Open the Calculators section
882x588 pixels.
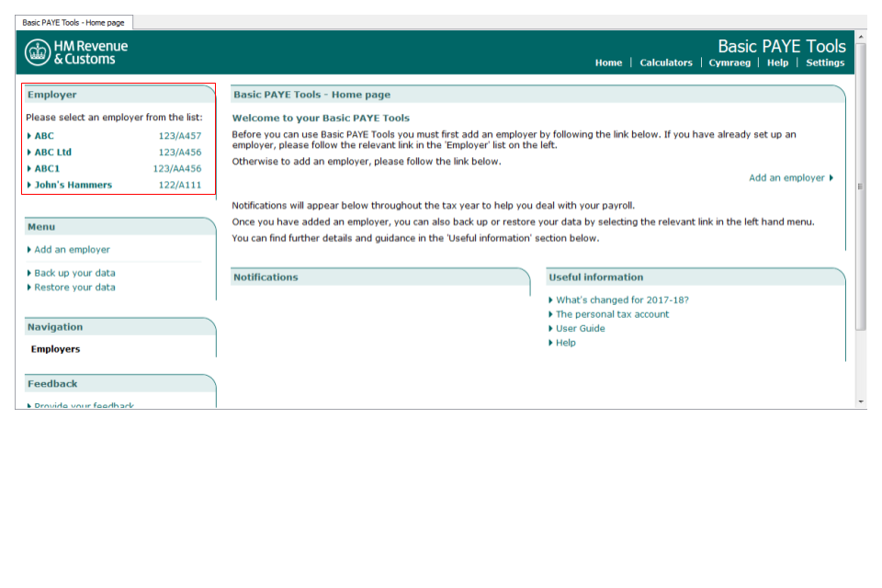(666, 62)
